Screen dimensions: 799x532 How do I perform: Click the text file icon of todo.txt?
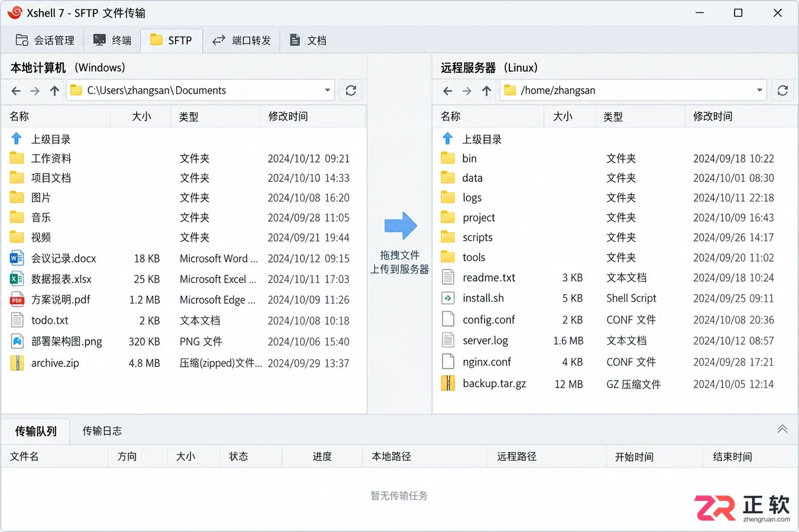coord(17,320)
